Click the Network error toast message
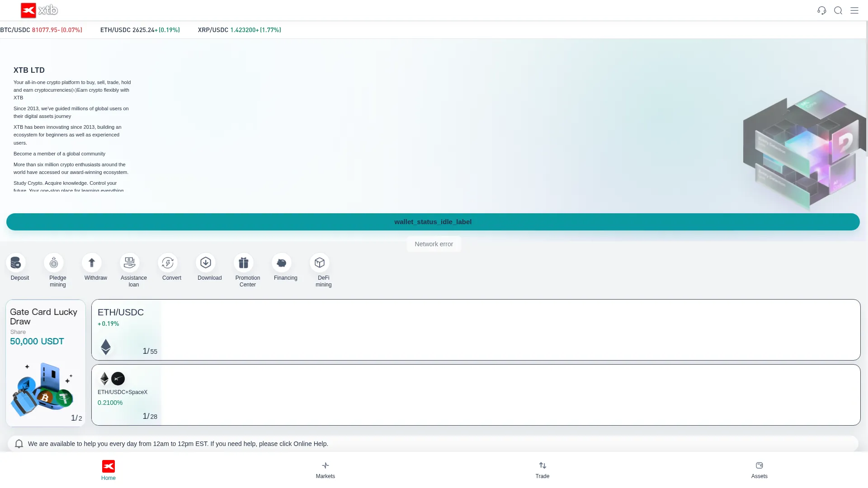 click(434, 244)
